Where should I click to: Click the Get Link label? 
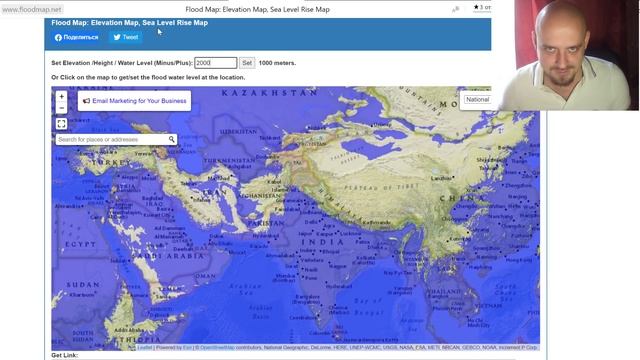pos(64,356)
